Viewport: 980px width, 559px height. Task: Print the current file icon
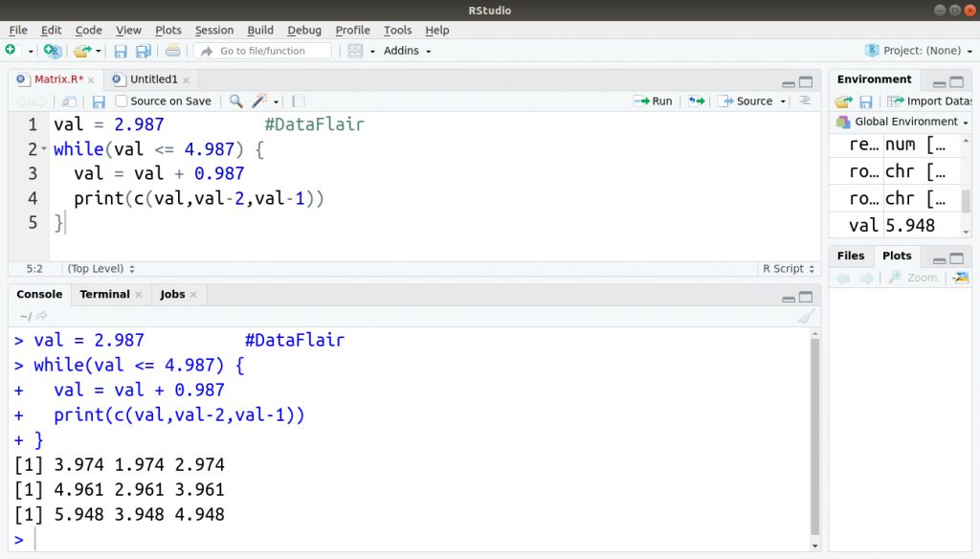pyautogui.click(x=173, y=51)
